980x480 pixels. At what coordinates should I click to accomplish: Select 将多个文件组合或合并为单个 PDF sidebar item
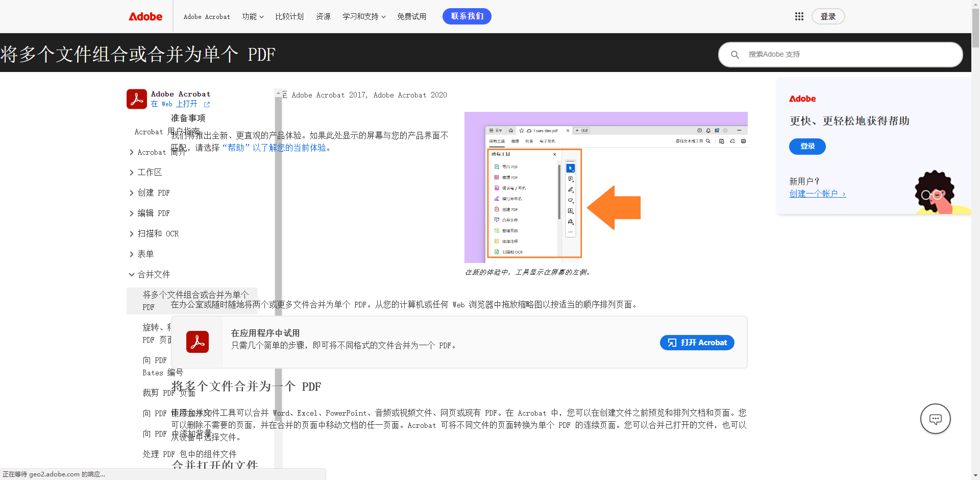192,301
